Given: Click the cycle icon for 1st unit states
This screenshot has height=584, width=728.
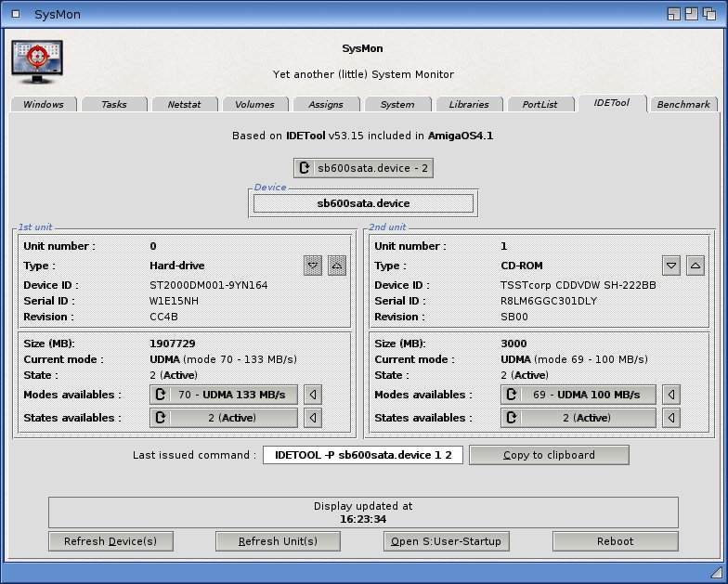Looking at the screenshot, I should [x=161, y=418].
